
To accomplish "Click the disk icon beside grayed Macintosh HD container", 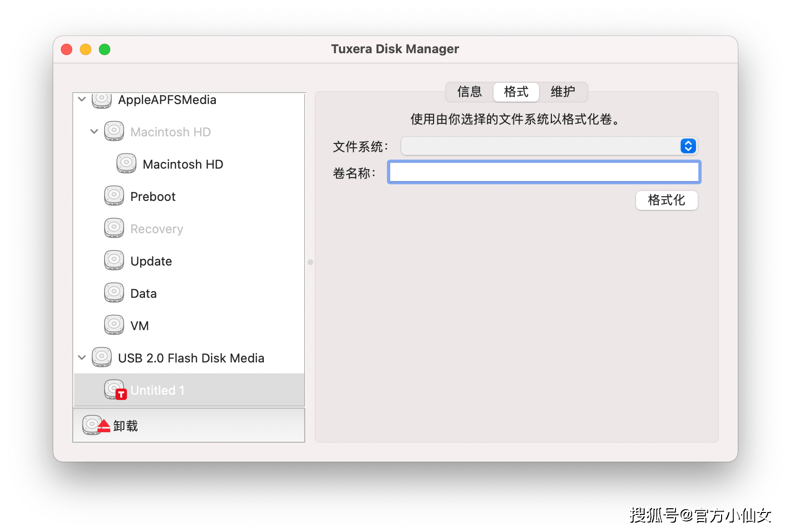I will click(x=114, y=132).
